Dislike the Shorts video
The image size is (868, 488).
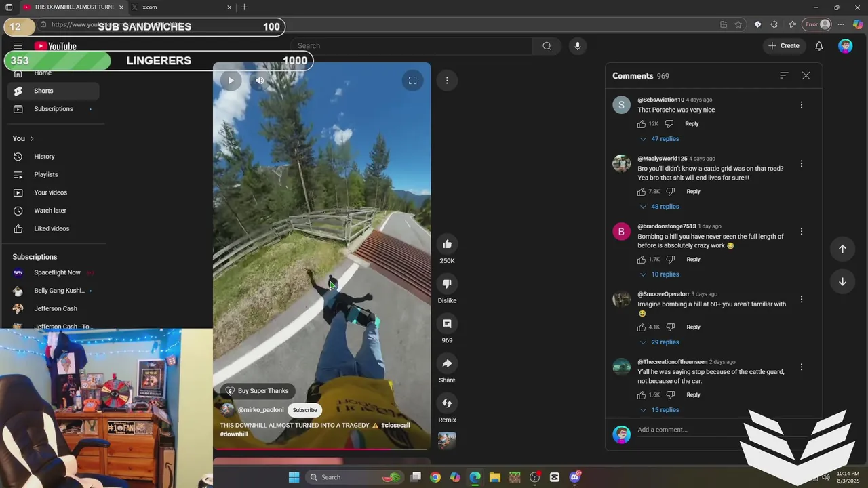[447, 284]
